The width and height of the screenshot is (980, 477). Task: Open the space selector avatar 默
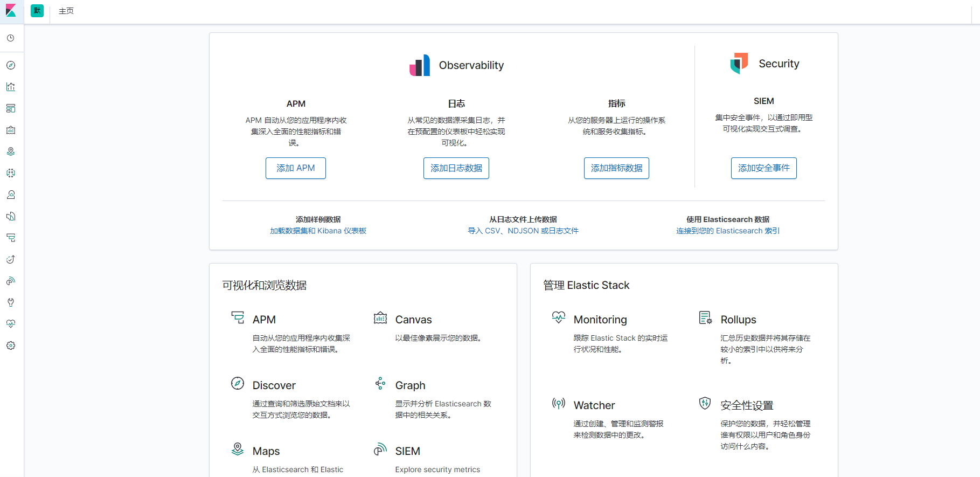[37, 11]
